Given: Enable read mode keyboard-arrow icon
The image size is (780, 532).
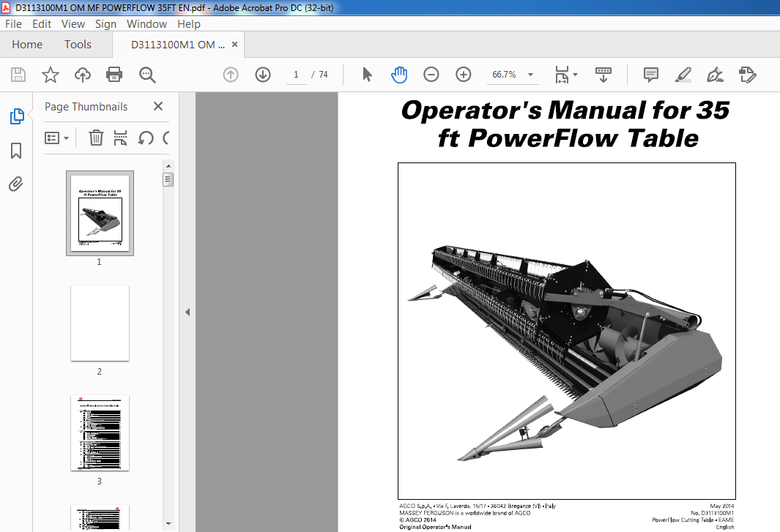Looking at the screenshot, I should (x=603, y=75).
